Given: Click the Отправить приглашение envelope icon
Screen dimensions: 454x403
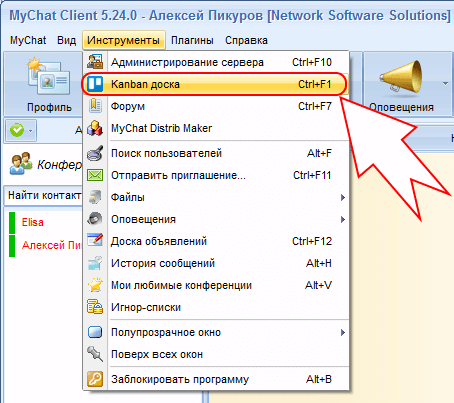Looking at the screenshot, I should point(95,175).
